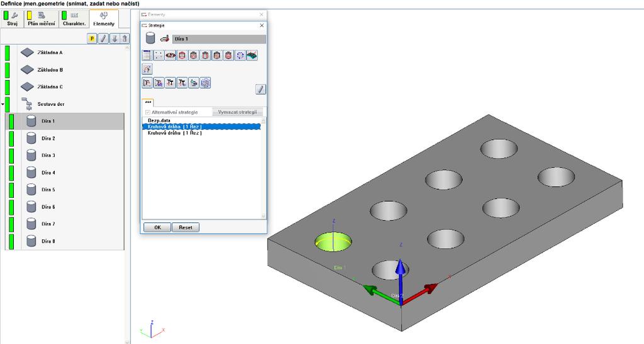Click the small axis triad at the viewport corner

click(x=152, y=329)
